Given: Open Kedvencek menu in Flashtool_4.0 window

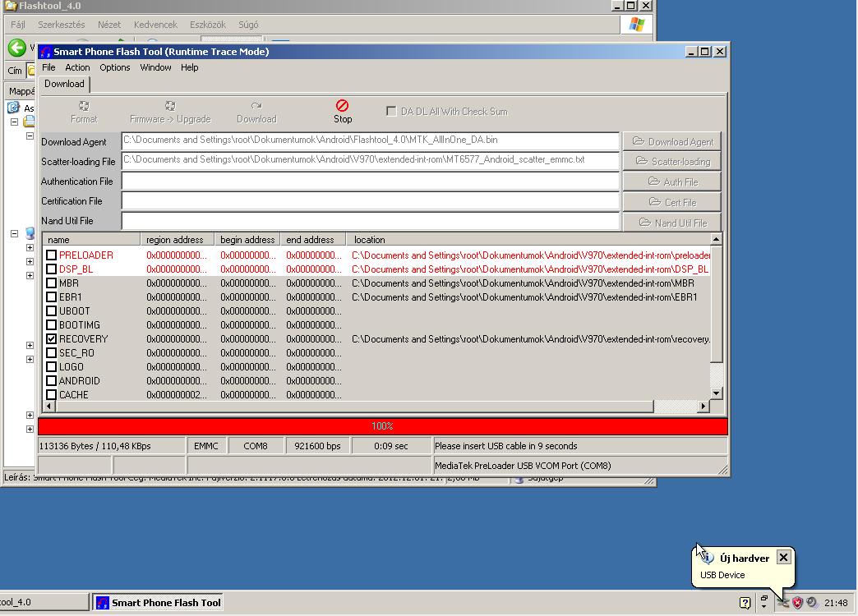Looking at the screenshot, I should coord(155,25).
